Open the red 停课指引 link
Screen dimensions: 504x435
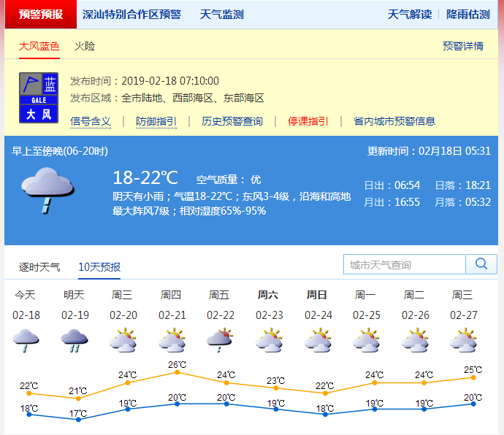click(308, 121)
